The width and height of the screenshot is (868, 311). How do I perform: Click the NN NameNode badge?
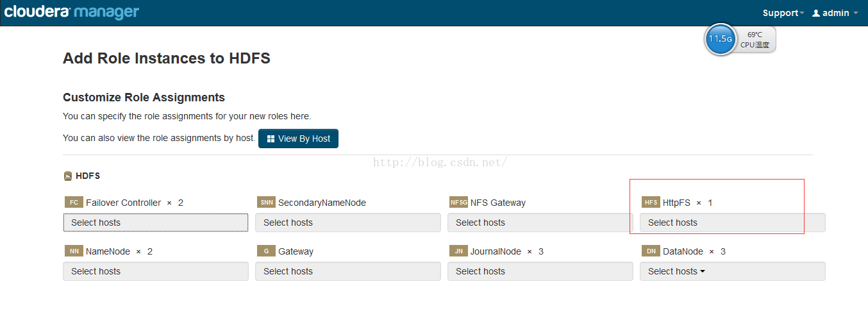click(x=74, y=251)
